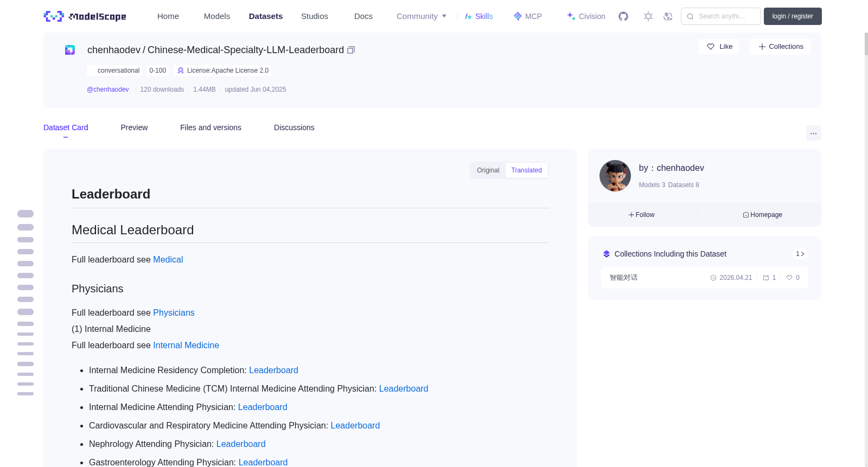Image resolution: width=868 pixels, height=467 pixels.
Task: Open the Models menu item
Action: point(217,16)
